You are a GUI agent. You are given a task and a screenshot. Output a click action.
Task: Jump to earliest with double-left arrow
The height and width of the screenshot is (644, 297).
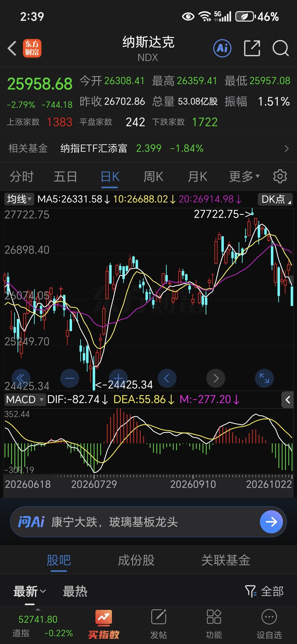21,378
